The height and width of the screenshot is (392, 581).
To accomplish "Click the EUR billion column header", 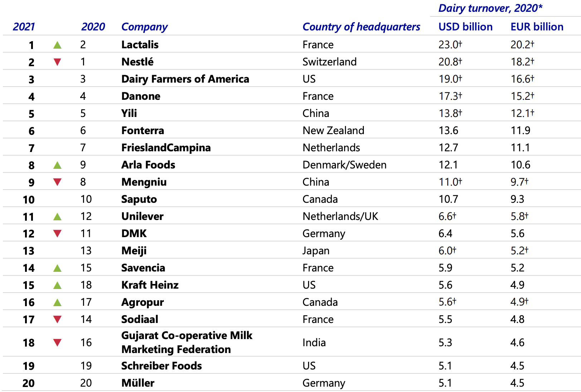I will pyautogui.click(x=537, y=27).
